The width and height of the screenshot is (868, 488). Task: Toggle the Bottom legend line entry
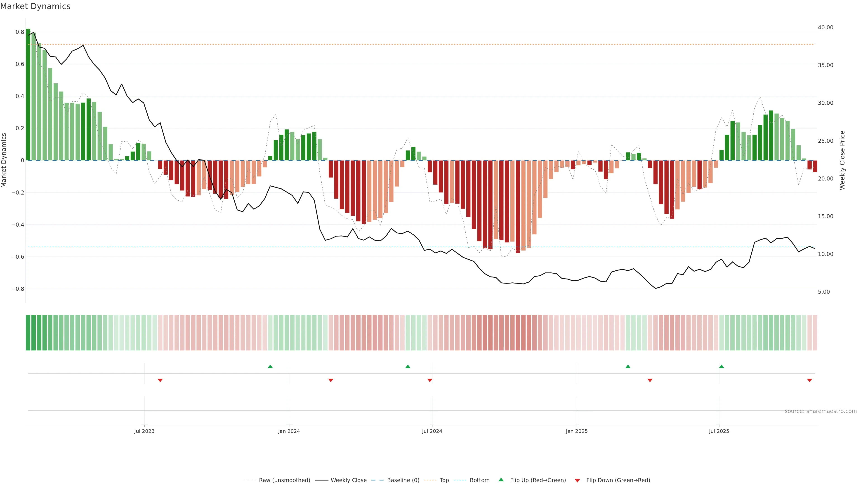[x=479, y=480]
